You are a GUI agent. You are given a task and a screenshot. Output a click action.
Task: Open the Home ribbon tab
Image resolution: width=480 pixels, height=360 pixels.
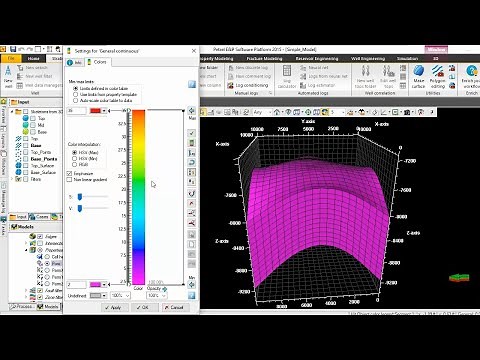pos(33,58)
